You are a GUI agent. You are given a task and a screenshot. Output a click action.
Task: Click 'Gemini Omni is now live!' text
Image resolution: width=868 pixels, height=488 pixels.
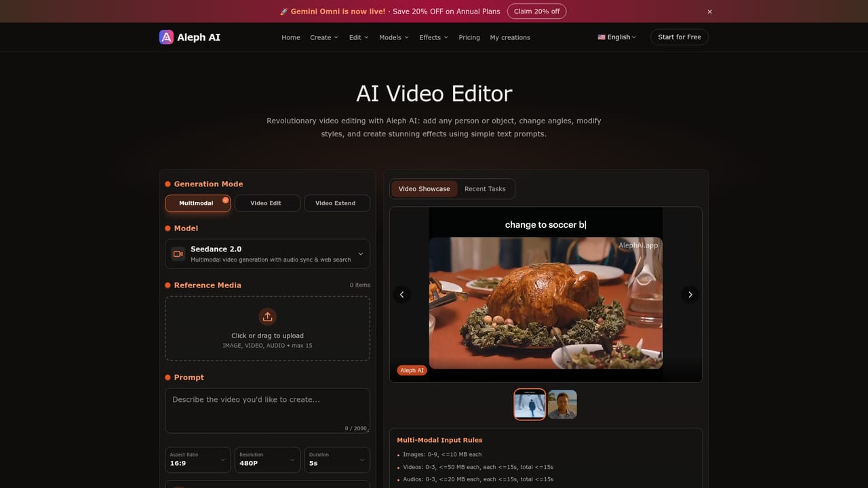point(338,12)
